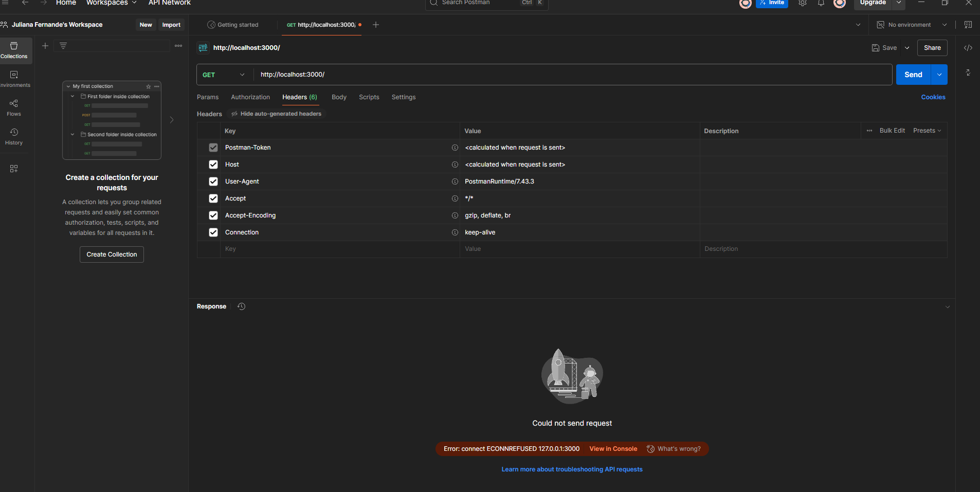Open headers table column options

pyautogui.click(x=869, y=131)
